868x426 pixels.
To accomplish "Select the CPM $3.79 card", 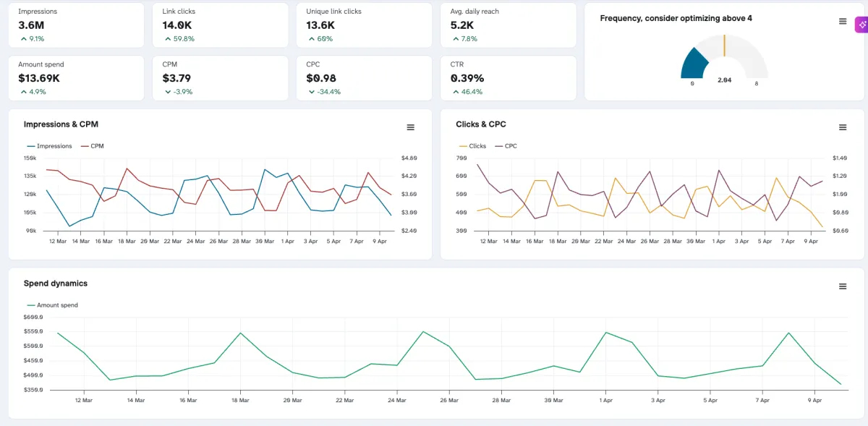I will tap(220, 78).
